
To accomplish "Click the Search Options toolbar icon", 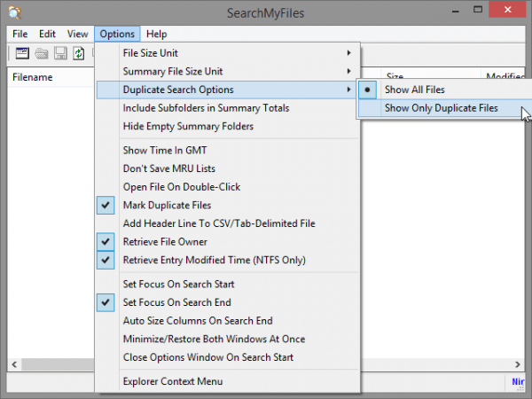I will pos(22,53).
